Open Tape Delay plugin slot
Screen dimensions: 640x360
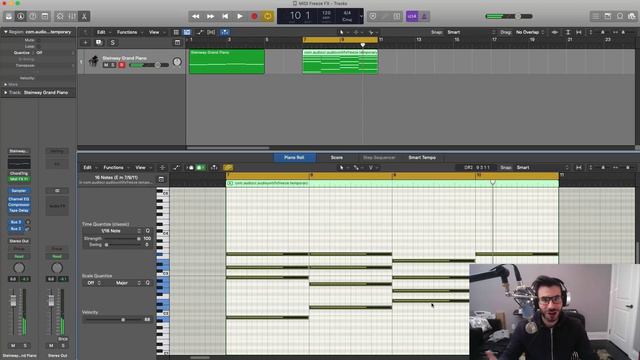pos(19,210)
